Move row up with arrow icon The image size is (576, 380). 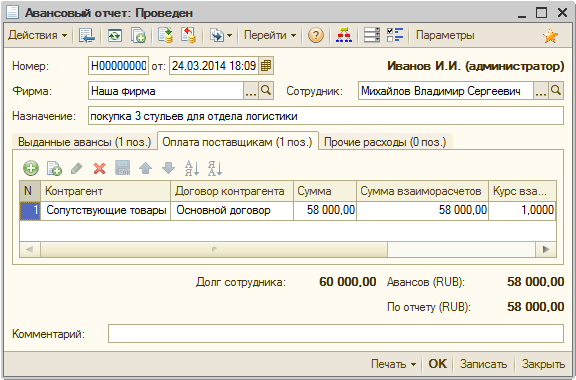[x=145, y=168]
